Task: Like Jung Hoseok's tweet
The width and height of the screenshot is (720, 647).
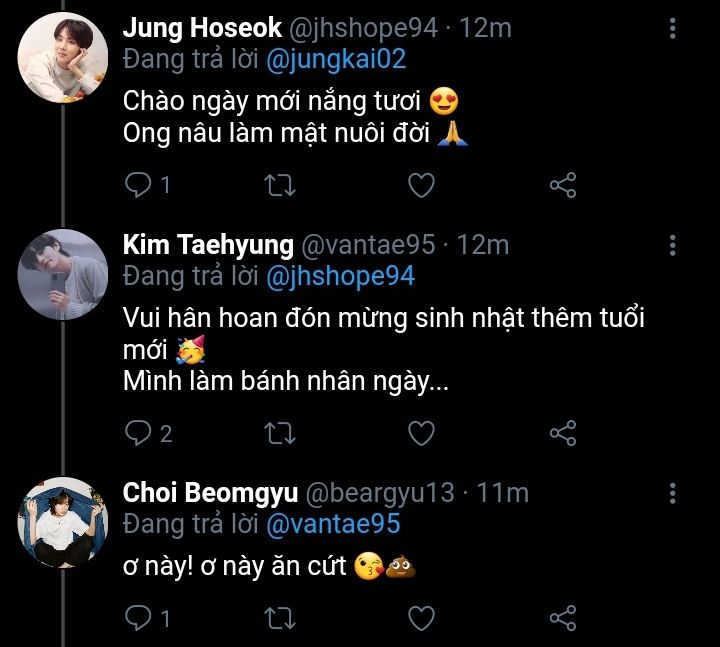Action: [422, 185]
